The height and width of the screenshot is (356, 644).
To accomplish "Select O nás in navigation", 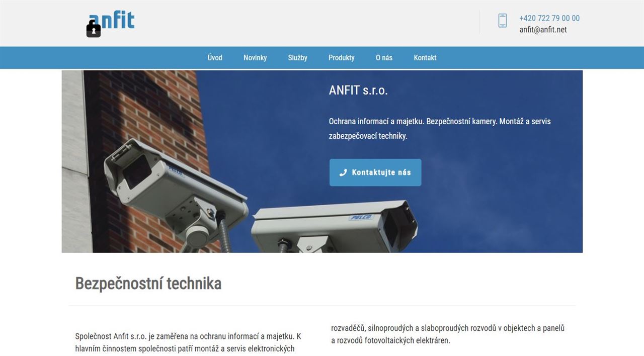I will tap(384, 58).
